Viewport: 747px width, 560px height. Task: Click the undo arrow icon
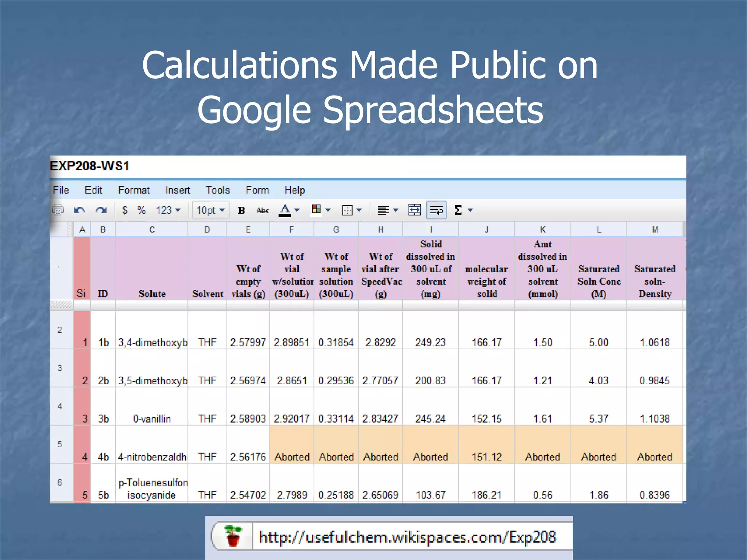pos(79,210)
